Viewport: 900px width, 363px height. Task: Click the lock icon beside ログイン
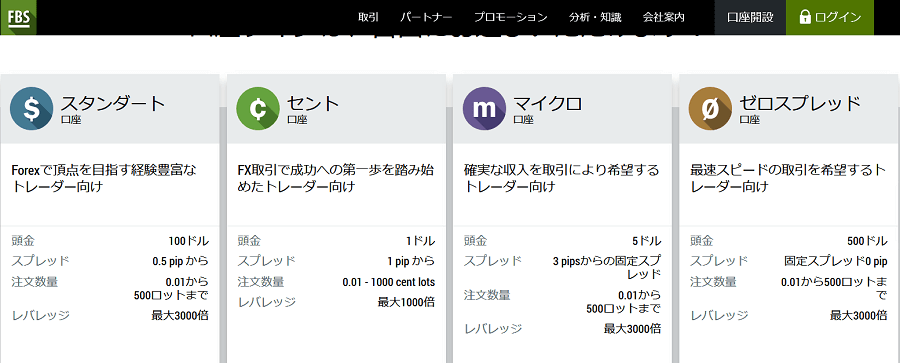(x=805, y=17)
